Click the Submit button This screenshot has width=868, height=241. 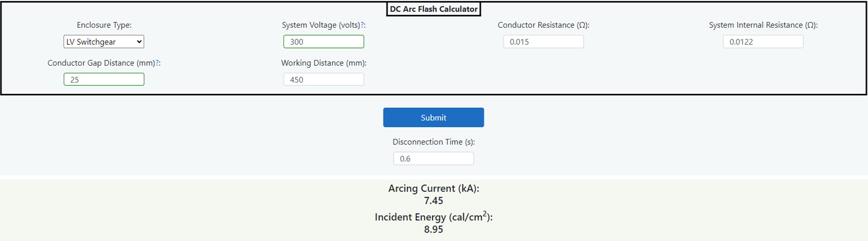tap(433, 117)
